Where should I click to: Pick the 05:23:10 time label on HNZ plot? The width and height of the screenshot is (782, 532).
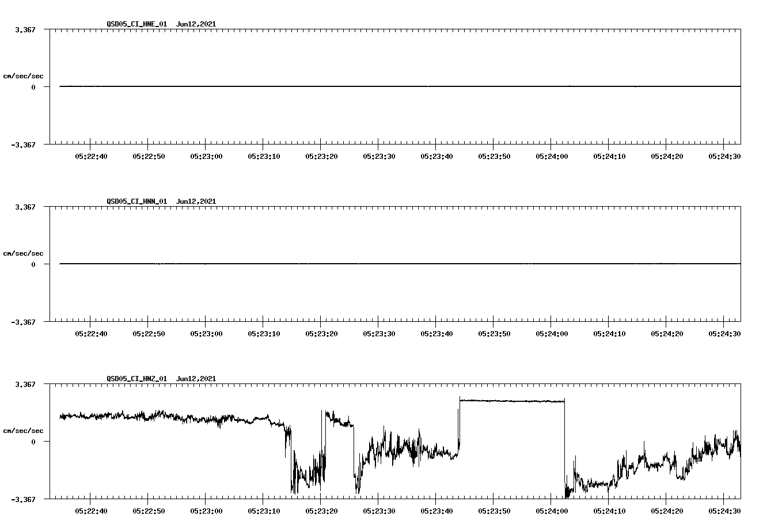(264, 511)
